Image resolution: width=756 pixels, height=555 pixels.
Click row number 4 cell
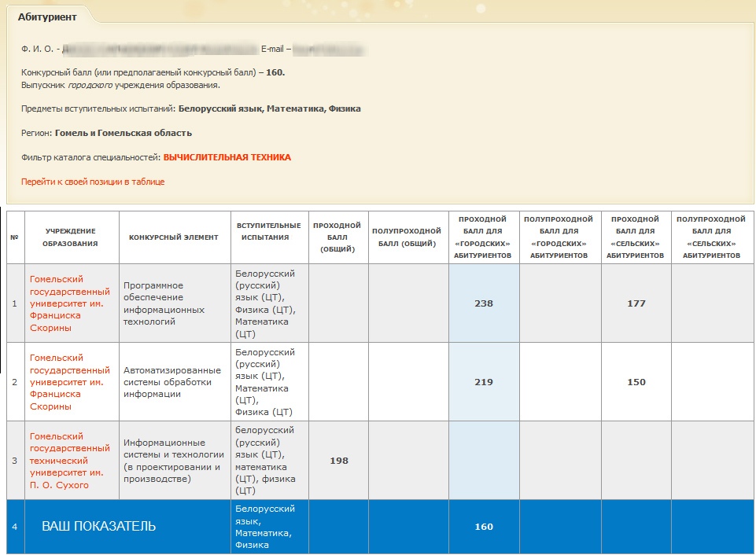[14, 527]
